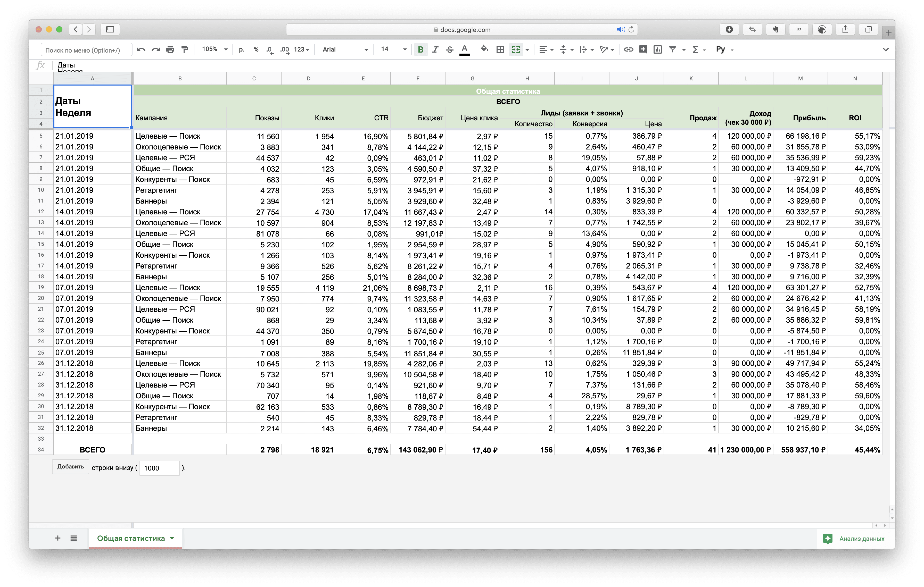Image resolution: width=924 pixels, height=587 pixels.
Task: Toggle bold formatting
Action: coord(420,49)
